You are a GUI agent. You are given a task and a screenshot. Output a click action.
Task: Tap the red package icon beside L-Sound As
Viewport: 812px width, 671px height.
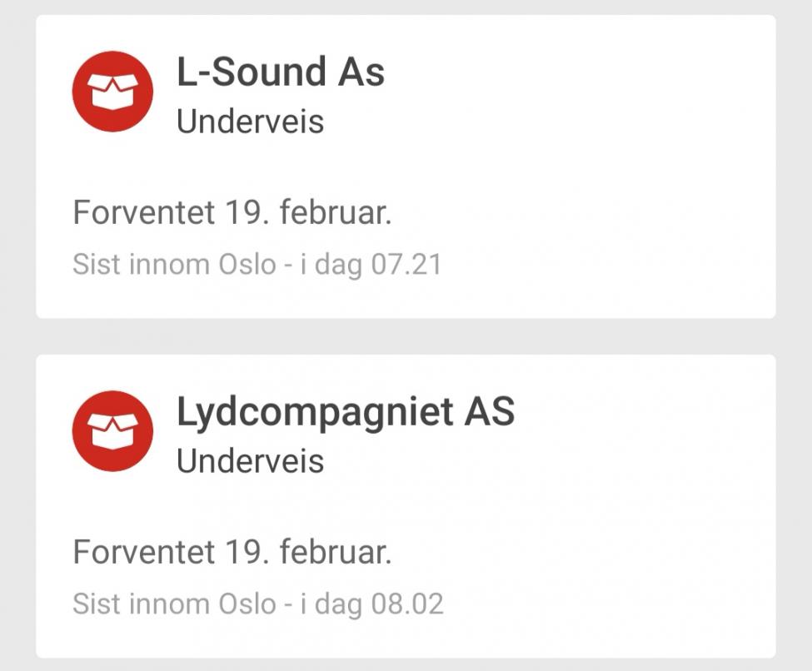tap(112, 92)
